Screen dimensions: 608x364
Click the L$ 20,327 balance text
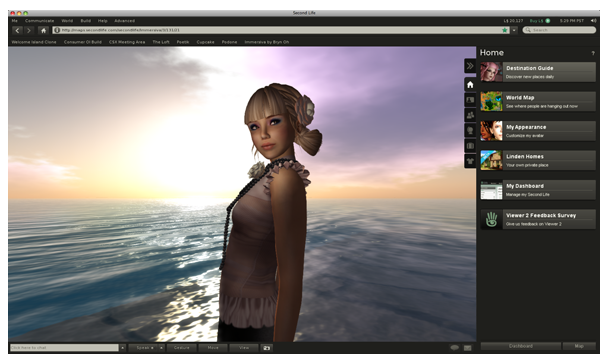point(513,21)
